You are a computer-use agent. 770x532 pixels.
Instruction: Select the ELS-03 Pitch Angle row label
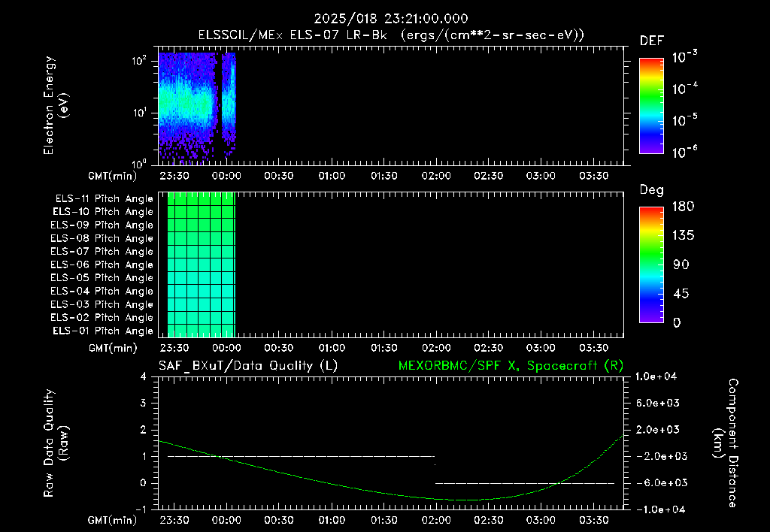click(x=102, y=304)
